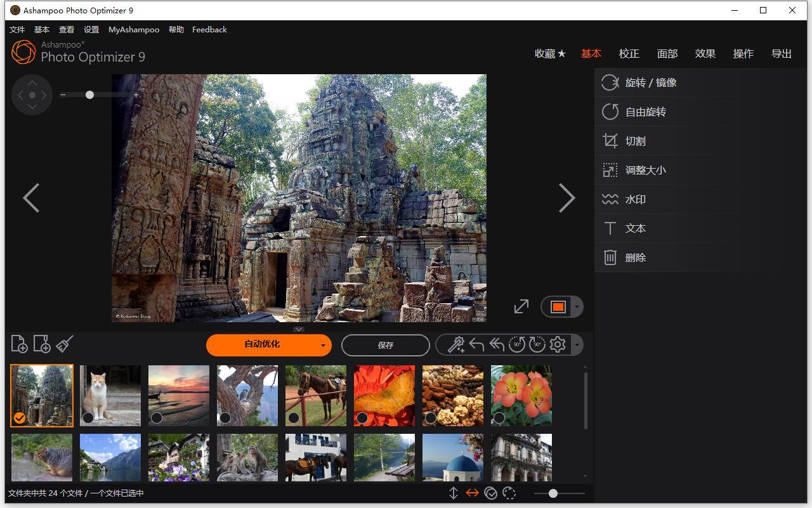Image resolution: width=812 pixels, height=508 pixels.
Task: Go to next image with right arrow
Action: [566, 198]
